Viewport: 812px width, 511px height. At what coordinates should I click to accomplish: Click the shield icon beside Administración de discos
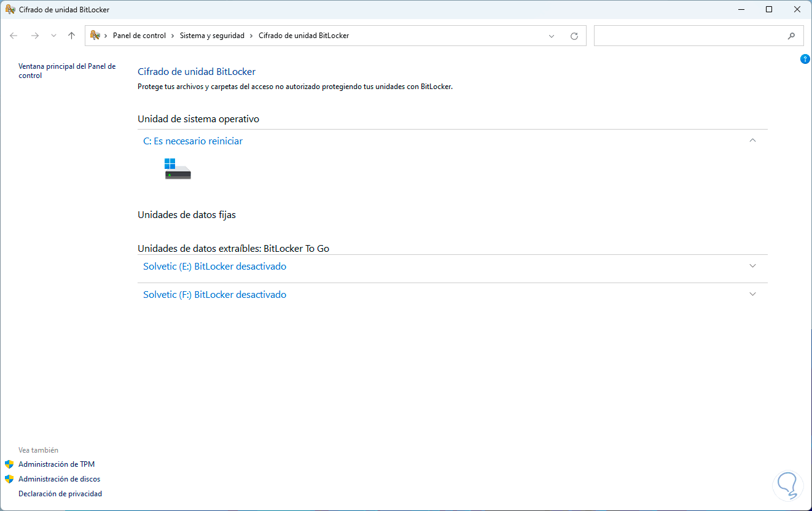(x=9, y=479)
